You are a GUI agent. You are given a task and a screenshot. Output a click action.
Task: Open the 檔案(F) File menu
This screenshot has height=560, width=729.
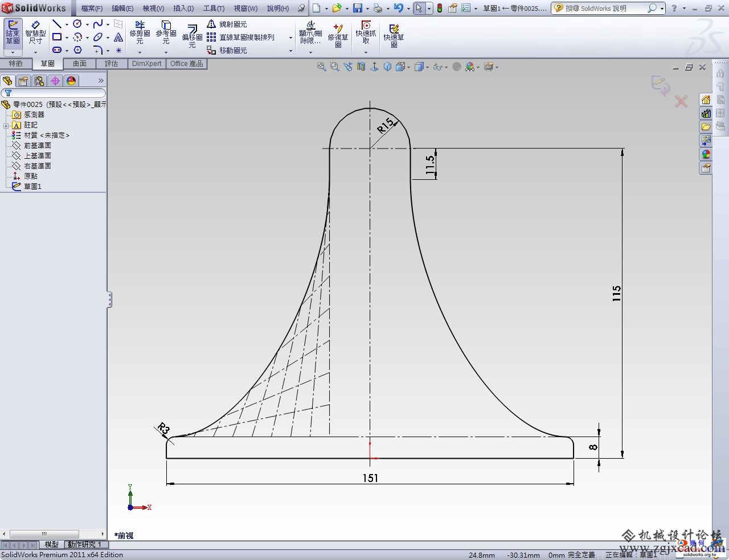[x=92, y=9]
